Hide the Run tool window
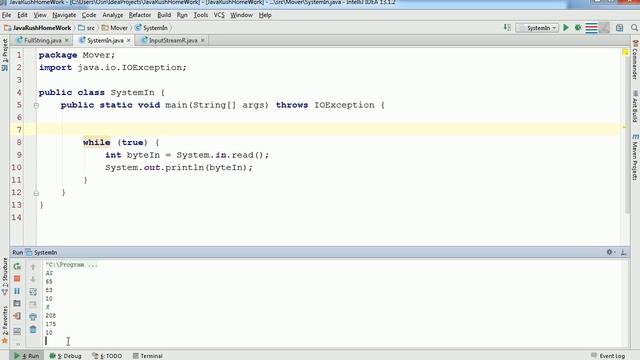This screenshot has height=360, width=640. (624, 252)
